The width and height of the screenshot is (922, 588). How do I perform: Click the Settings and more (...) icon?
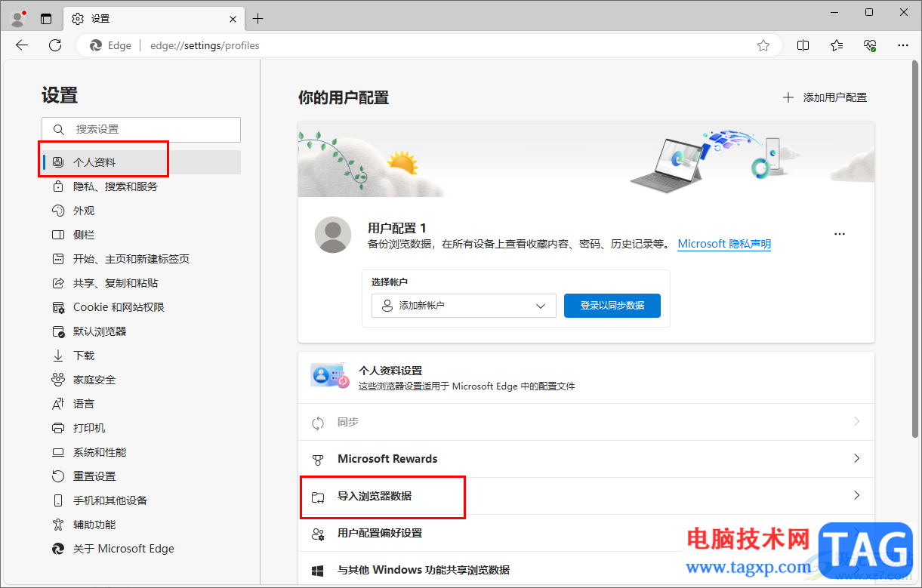pos(903,45)
